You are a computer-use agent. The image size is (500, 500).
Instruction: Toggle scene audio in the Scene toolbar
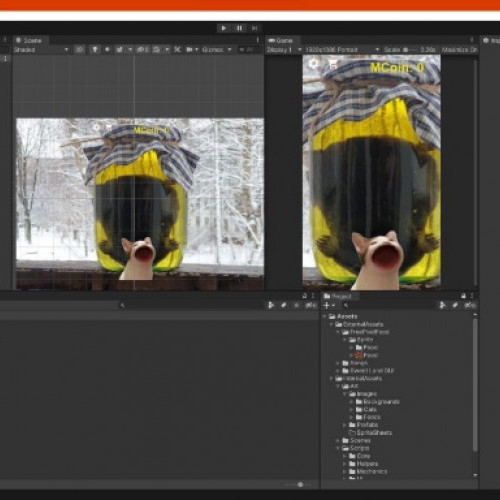tap(107, 50)
